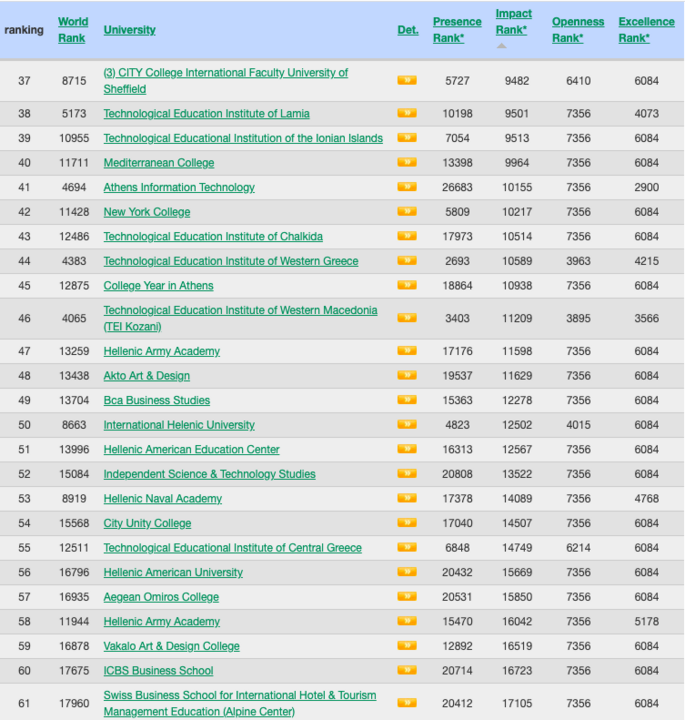685x720 pixels.
Task: Open Vakalo Art & Design College link
Action: (x=171, y=646)
